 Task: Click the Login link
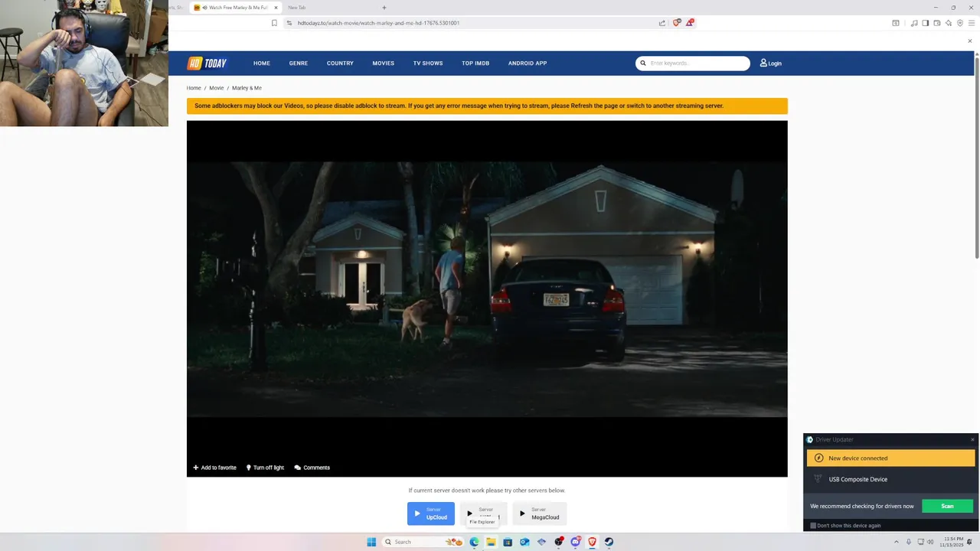[x=770, y=64]
